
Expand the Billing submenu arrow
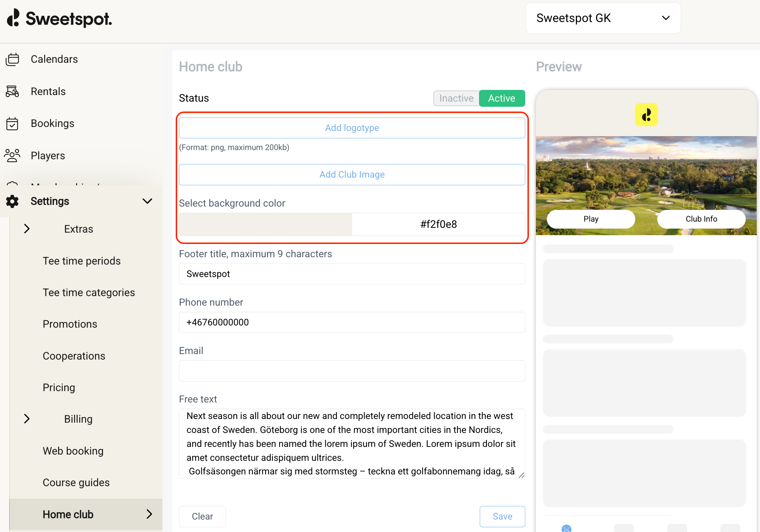coord(27,419)
